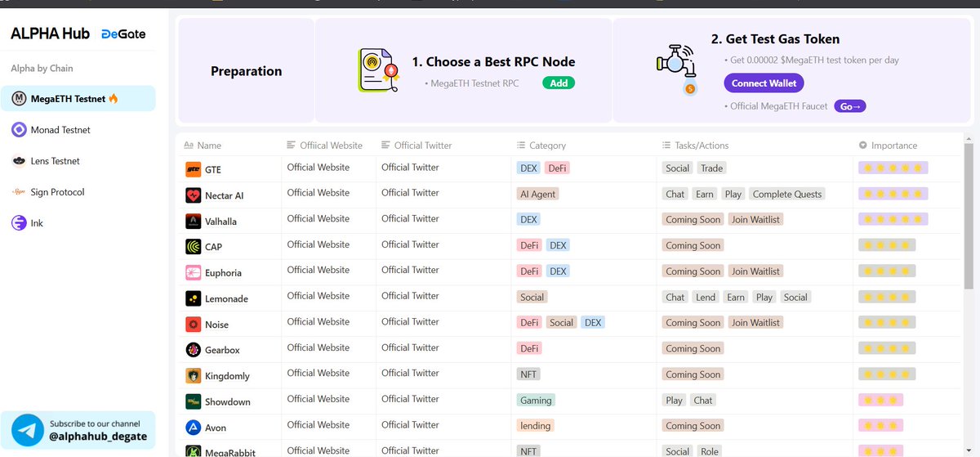The image size is (980, 457).
Task: Click the five-star rating in GTE row
Action: [893, 168]
